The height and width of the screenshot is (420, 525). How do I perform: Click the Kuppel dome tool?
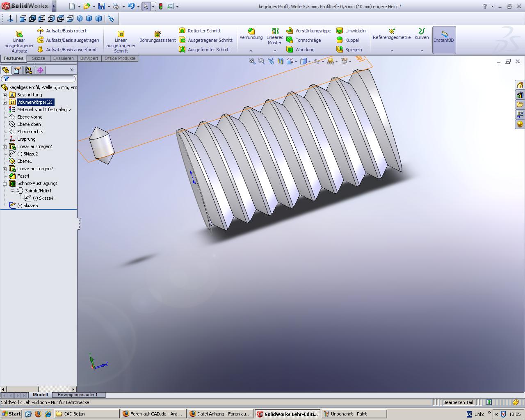[x=347, y=40]
